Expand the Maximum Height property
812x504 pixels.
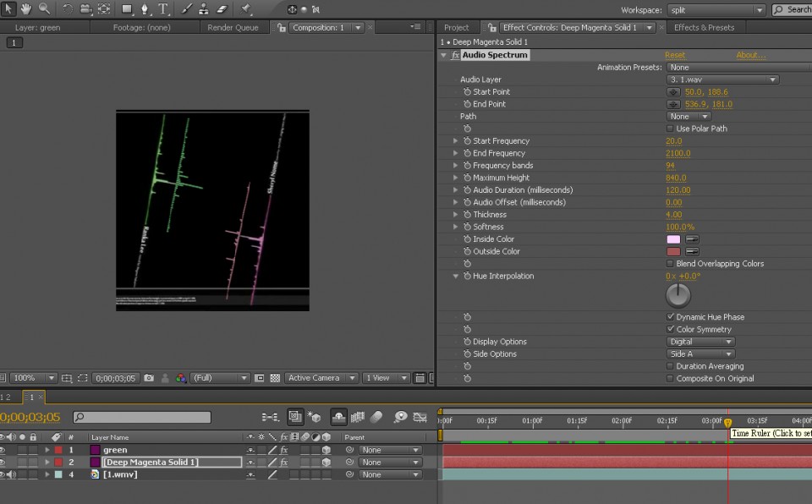[456, 178]
